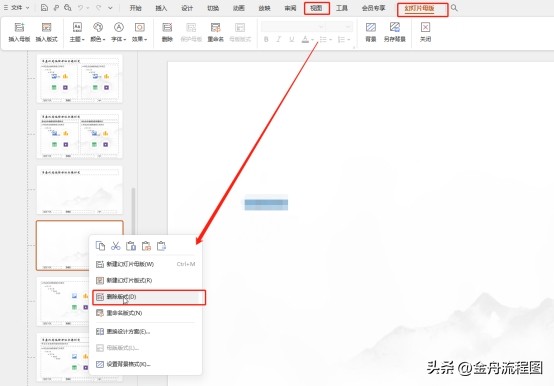This screenshot has height=386, width=554.
Task: Choose Format Background (设置背景格式) menu item
Action: (x=146, y=364)
